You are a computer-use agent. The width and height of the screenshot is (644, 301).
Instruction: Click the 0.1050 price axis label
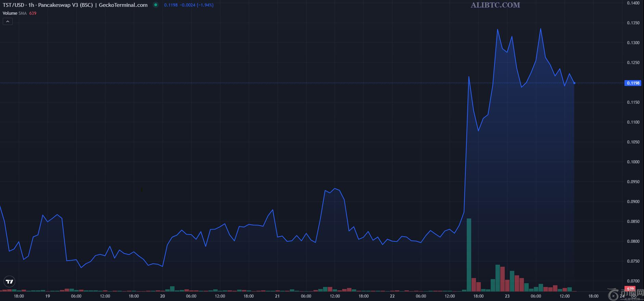pyautogui.click(x=633, y=142)
